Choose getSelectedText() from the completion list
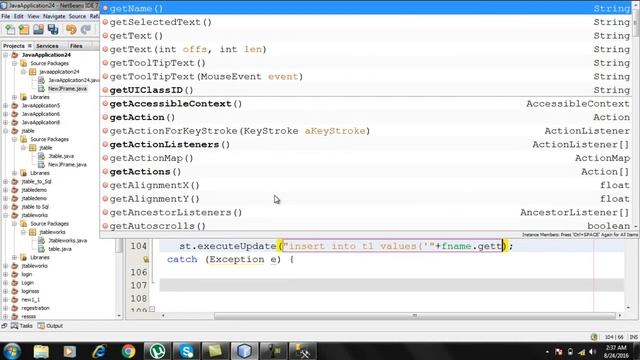The image size is (640, 360). coord(366,22)
